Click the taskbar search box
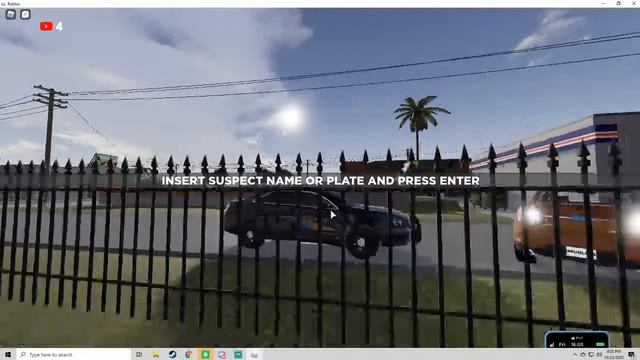This screenshot has height=360, width=640. 73,355
